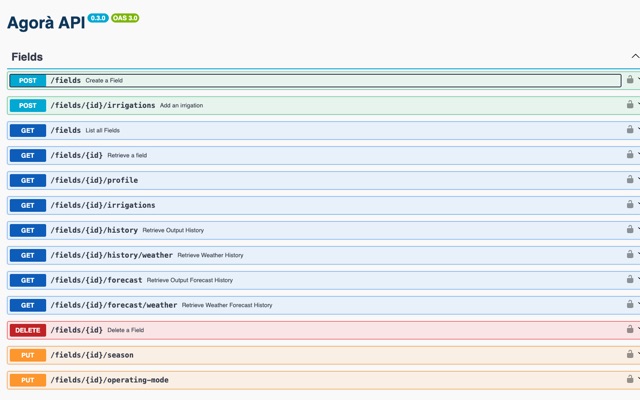The image size is (640, 400).
Task: Click the "Retrieve Output Forecast History" description
Action: coord(190,280)
